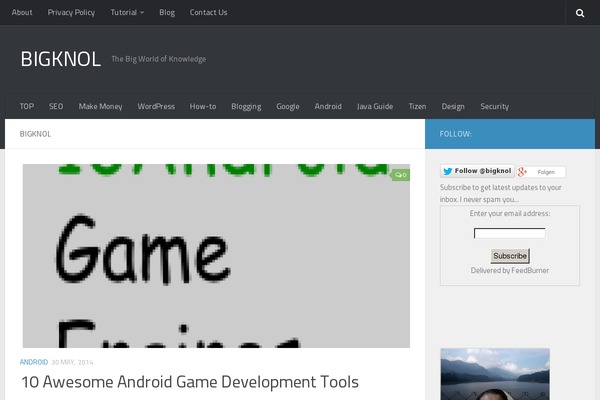
Task: Go to the Blog page
Action: click(x=167, y=13)
